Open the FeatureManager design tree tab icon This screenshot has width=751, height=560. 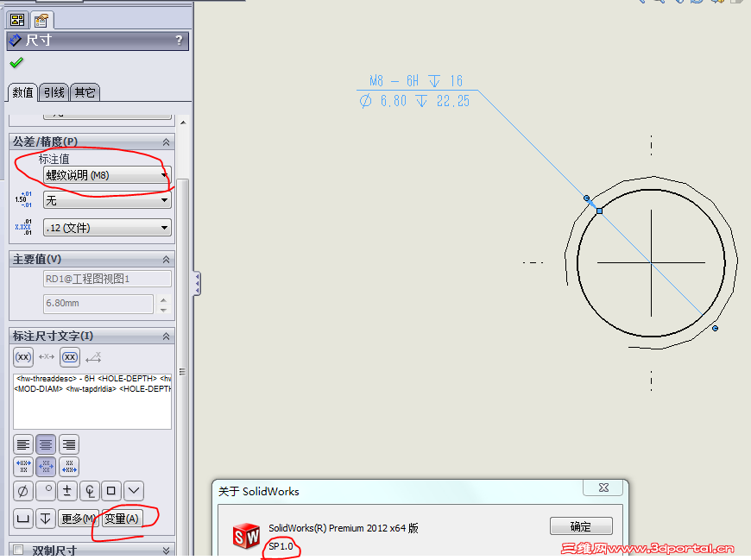(18, 20)
